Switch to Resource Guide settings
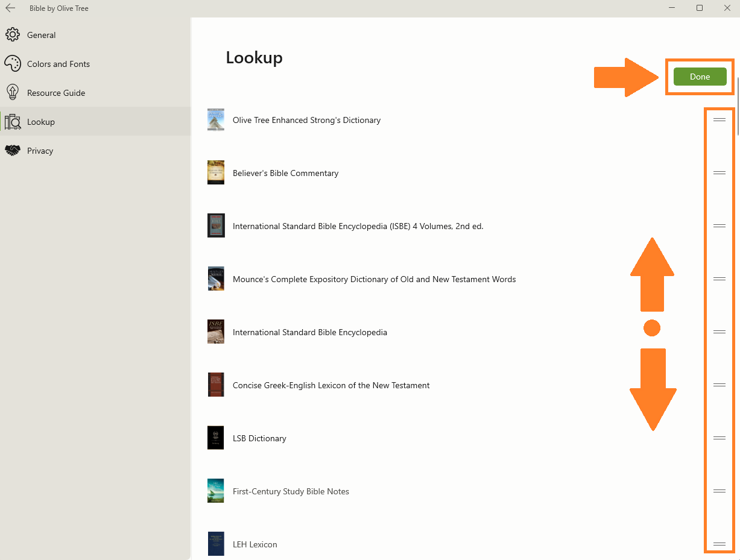Screen dimensions: 740x560 click(95, 93)
